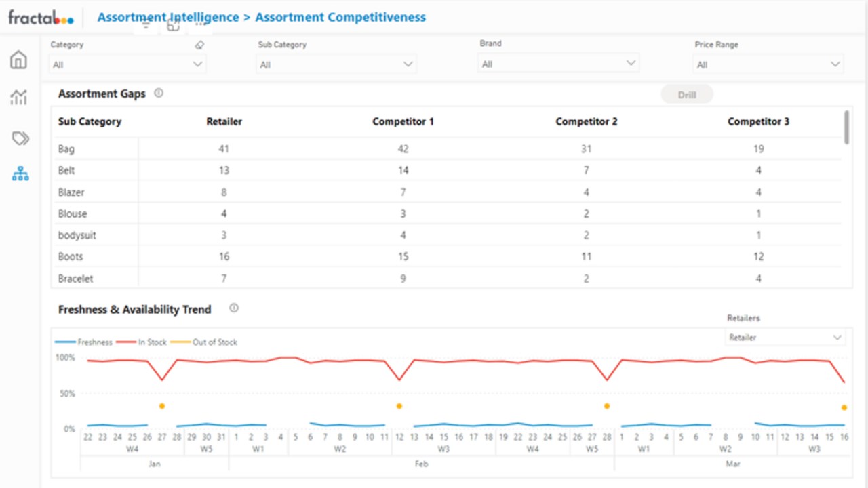
Task: Go to Assortment Intelligence breadcrumb
Action: 168,17
